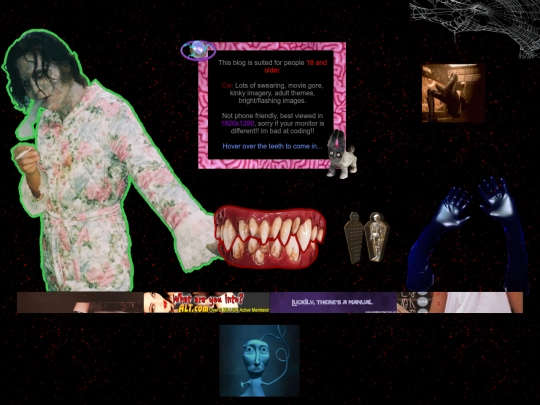Click the pink brain-patterned frame border

(272, 46)
